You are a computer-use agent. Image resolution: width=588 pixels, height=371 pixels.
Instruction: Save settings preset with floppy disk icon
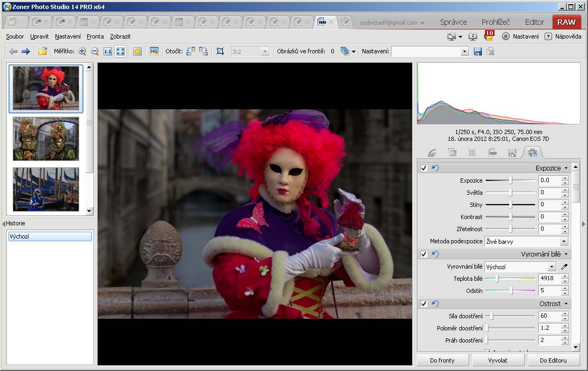[x=478, y=51]
